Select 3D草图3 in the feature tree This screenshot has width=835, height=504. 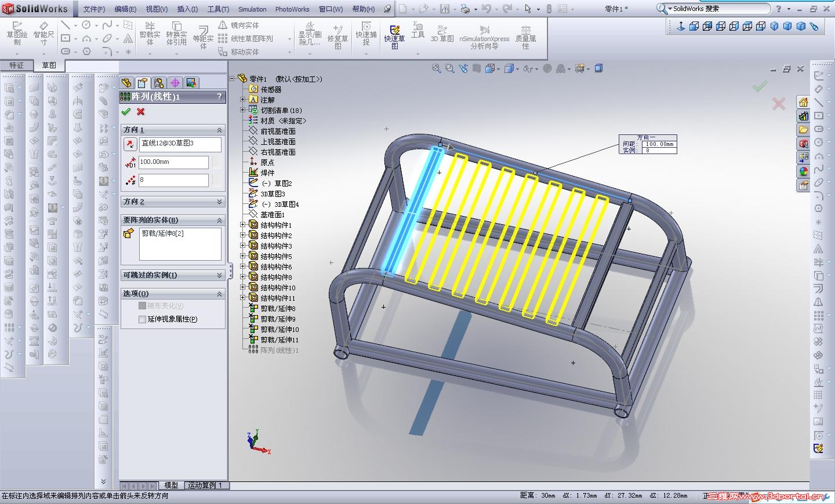273,194
